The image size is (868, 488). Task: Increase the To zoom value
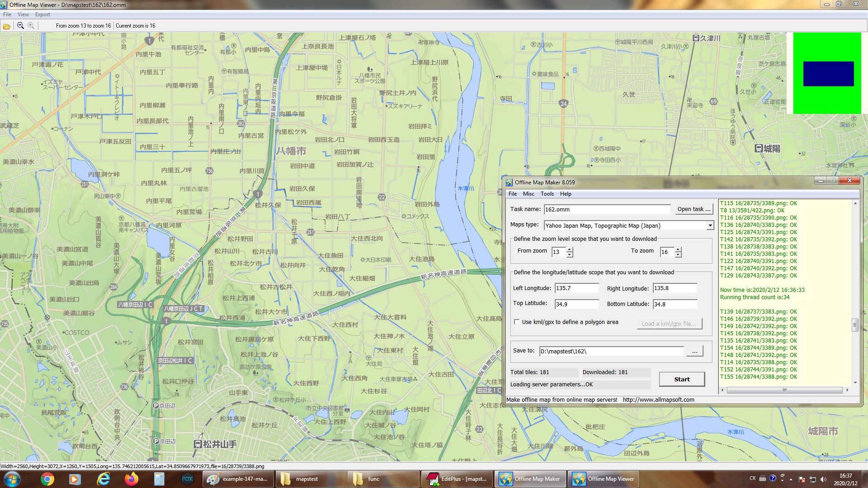[x=678, y=249]
